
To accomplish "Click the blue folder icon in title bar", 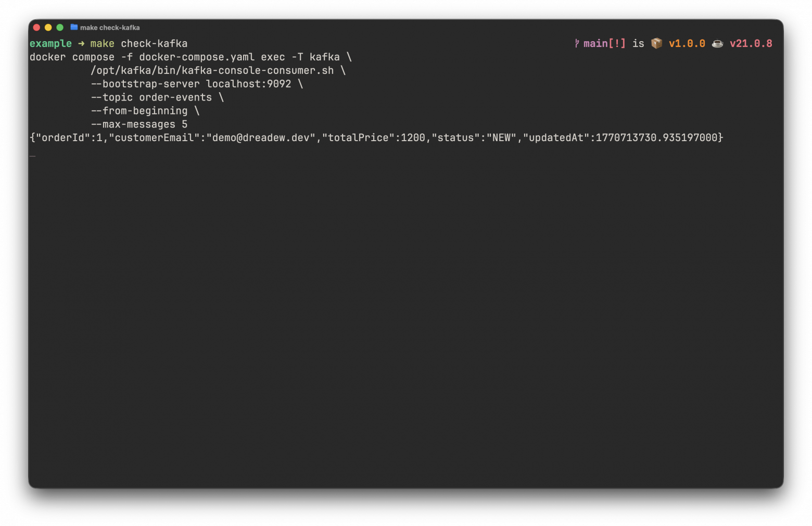I will 74,27.
